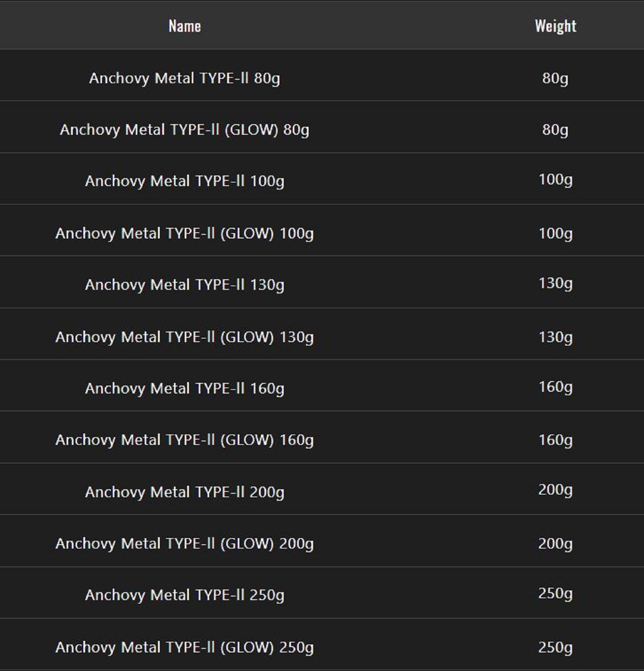Viewport: 644px width, 671px height.
Task: Click weight cell of TYPE-II (GLOW) 250g row
Action: 555,648
